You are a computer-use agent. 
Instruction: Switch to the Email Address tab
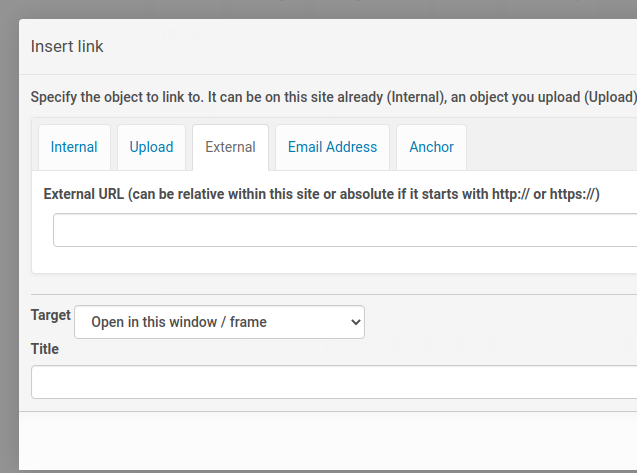click(332, 147)
